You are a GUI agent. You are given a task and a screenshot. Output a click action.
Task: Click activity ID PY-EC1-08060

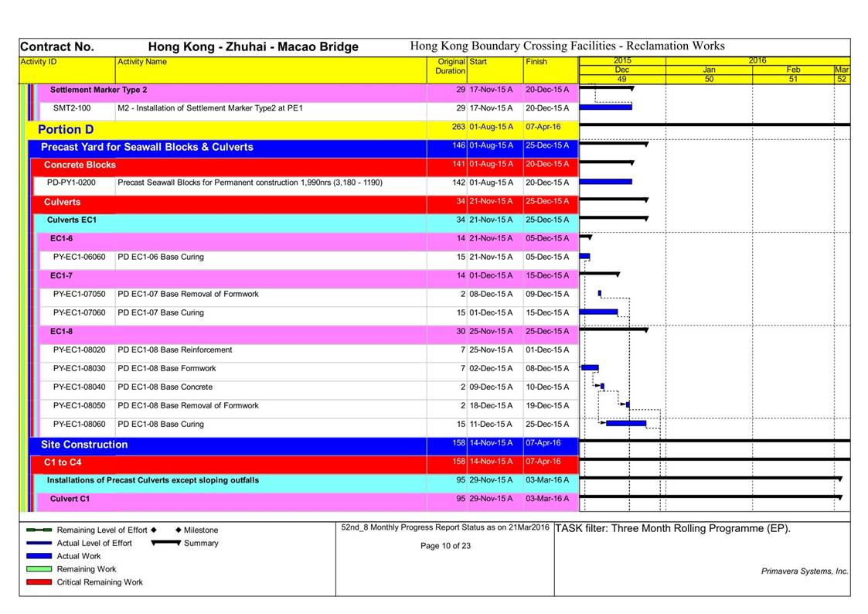(x=79, y=424)
